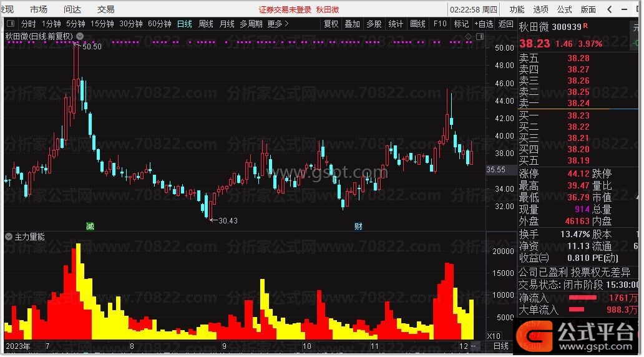Screen dimensions: 644x357
Task: Toggle the panel layout icon beside the diamond
Action: [x=479, y=37]
